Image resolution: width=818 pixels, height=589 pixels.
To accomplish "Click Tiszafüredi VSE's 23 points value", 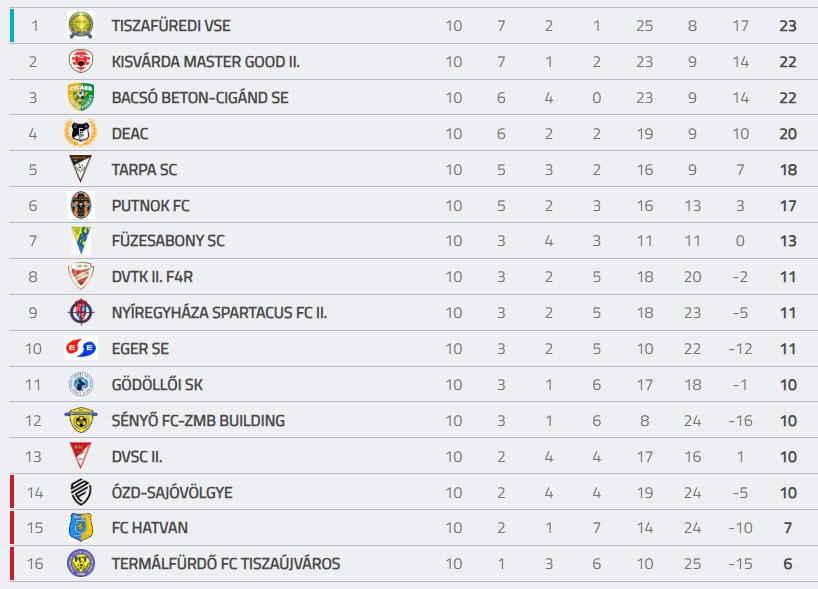I will pos(787,26).
